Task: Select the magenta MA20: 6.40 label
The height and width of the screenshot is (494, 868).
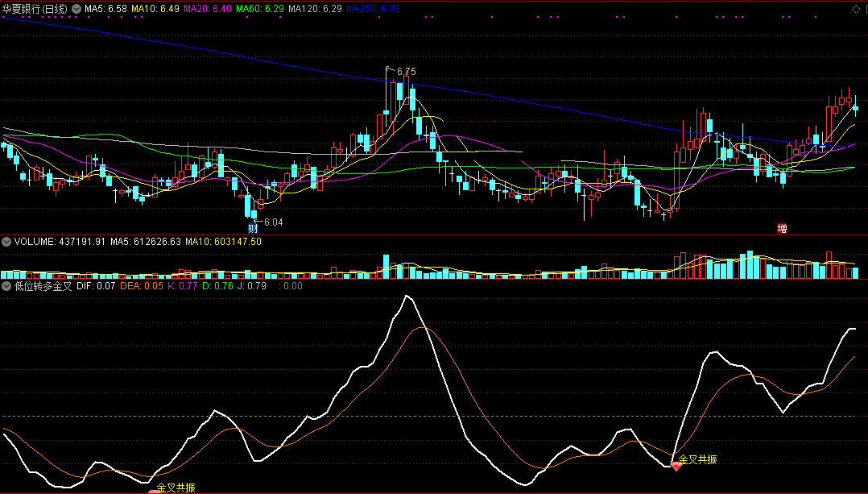Action: (x=208, y=9)
